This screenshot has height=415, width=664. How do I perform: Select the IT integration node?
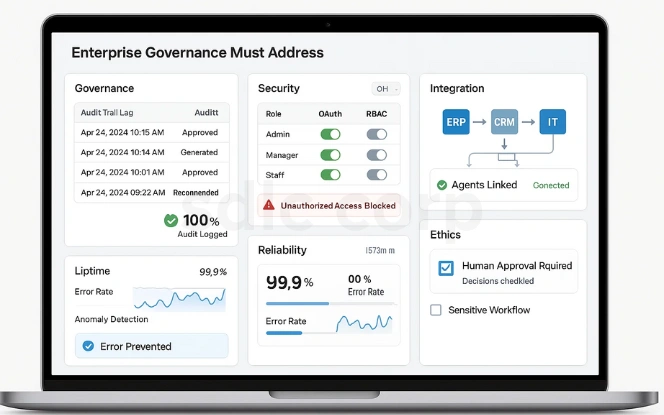(551, 124)
